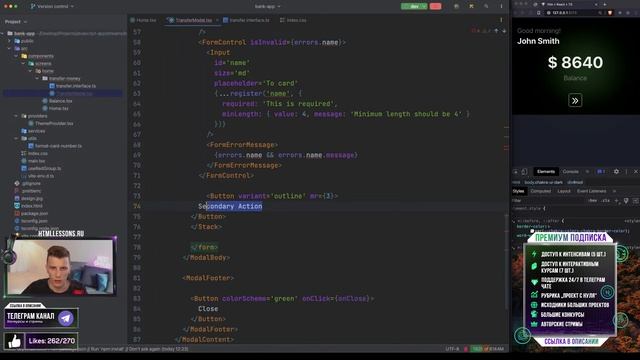
Task: Open .gitignore in project tree
Action: pos(27,183)
